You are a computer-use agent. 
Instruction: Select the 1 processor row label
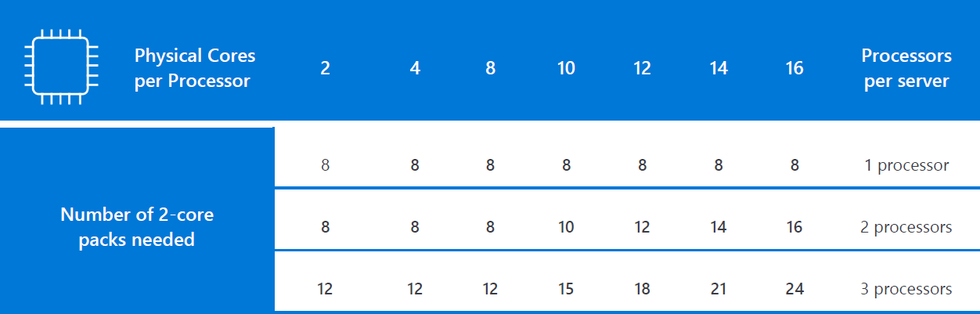tap(906, 165)
